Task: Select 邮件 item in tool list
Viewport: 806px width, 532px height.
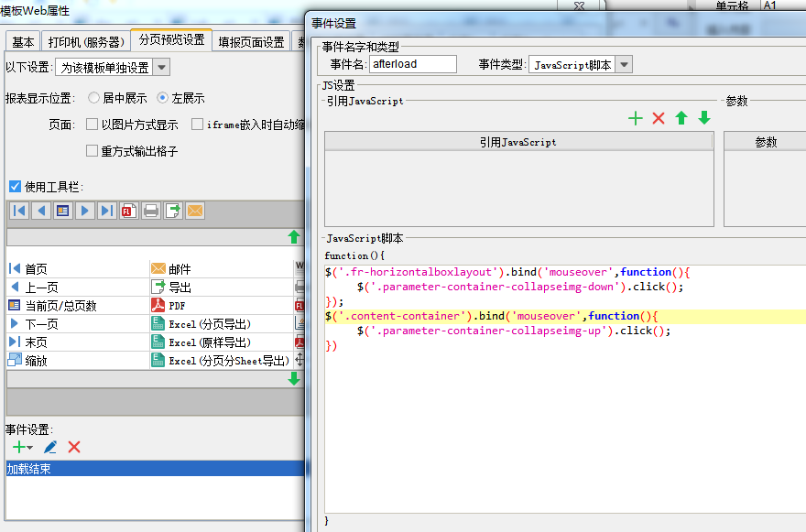Action: 221,269
